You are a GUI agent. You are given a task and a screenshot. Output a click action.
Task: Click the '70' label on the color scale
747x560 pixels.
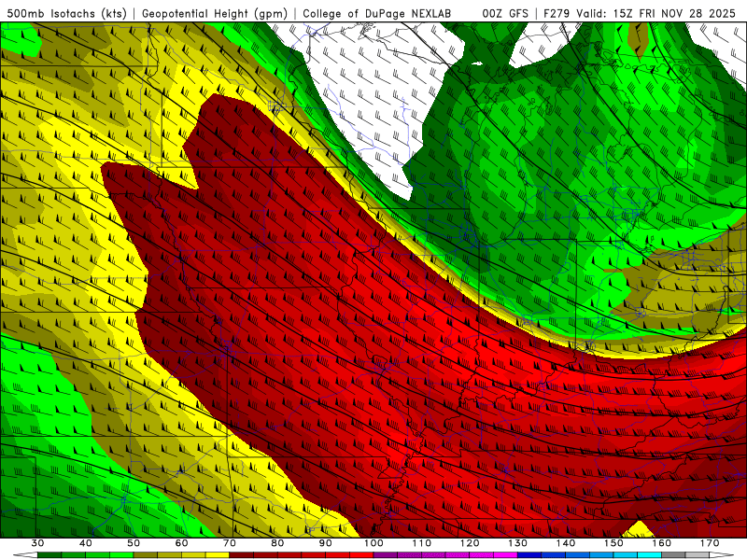[230, 543]
